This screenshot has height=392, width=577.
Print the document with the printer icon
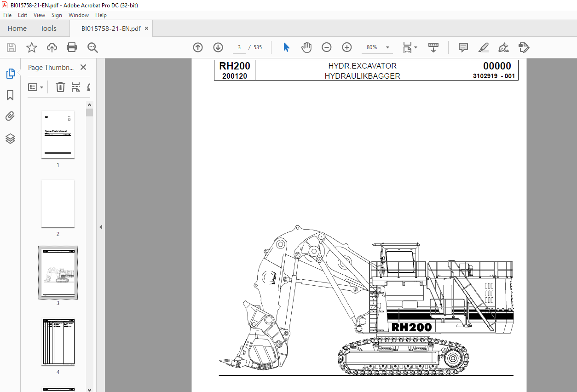72,47
